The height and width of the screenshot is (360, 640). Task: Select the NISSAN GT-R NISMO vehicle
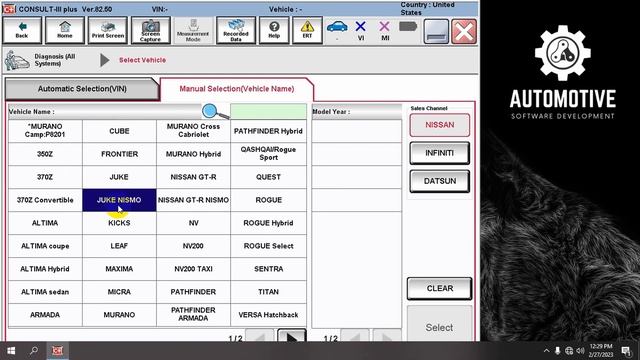(193, 200)
